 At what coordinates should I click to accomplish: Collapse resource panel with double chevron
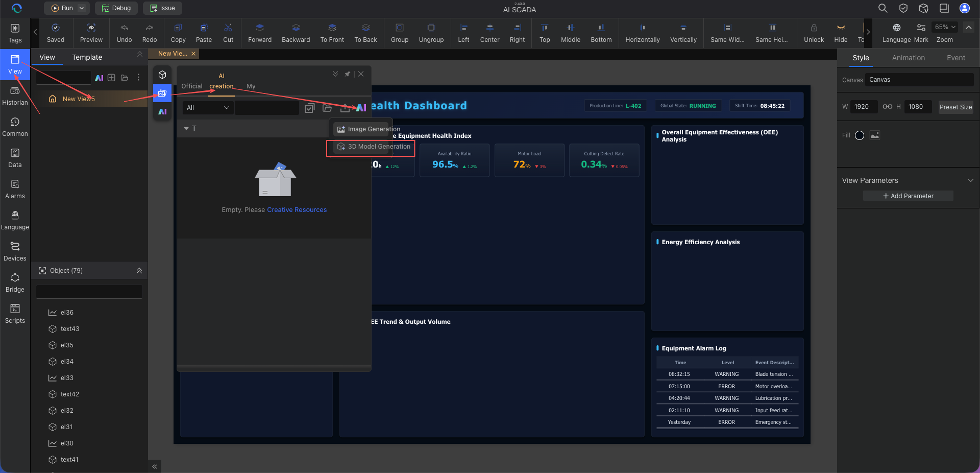pyautogui.click(x=335, y=74)
